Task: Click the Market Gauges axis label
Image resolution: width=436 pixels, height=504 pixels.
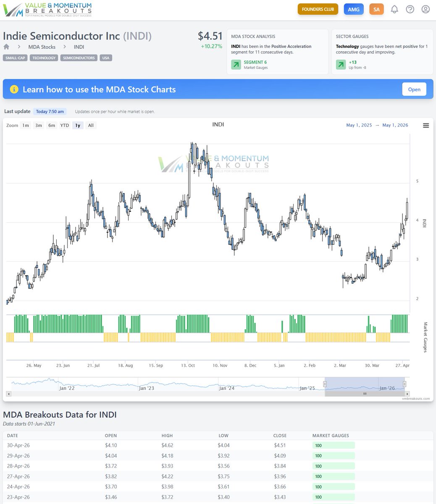Action: (425, 337)
